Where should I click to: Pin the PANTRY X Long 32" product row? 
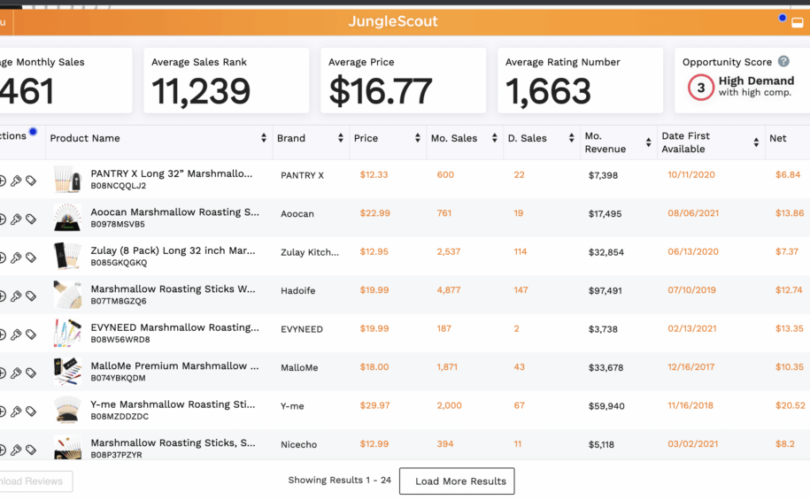16,180
